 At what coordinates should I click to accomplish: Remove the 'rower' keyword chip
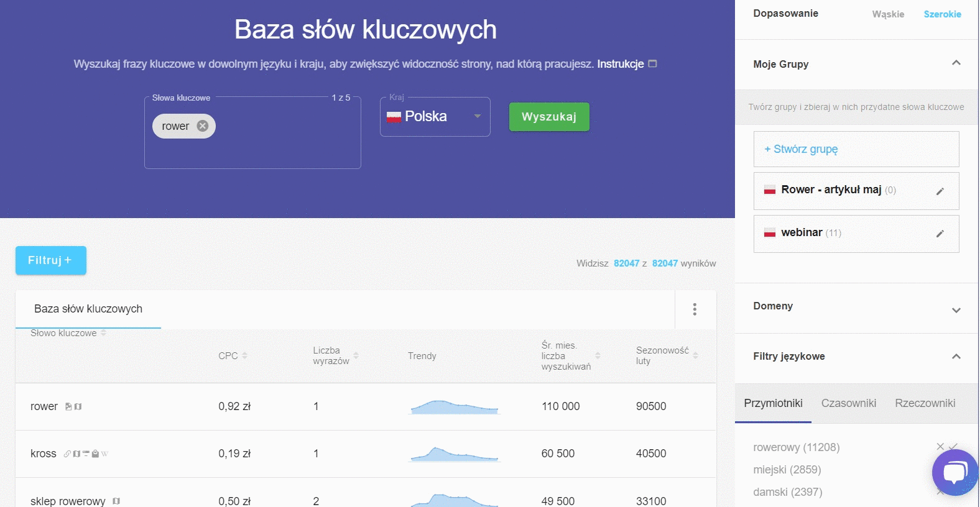[x=202, y=126]
